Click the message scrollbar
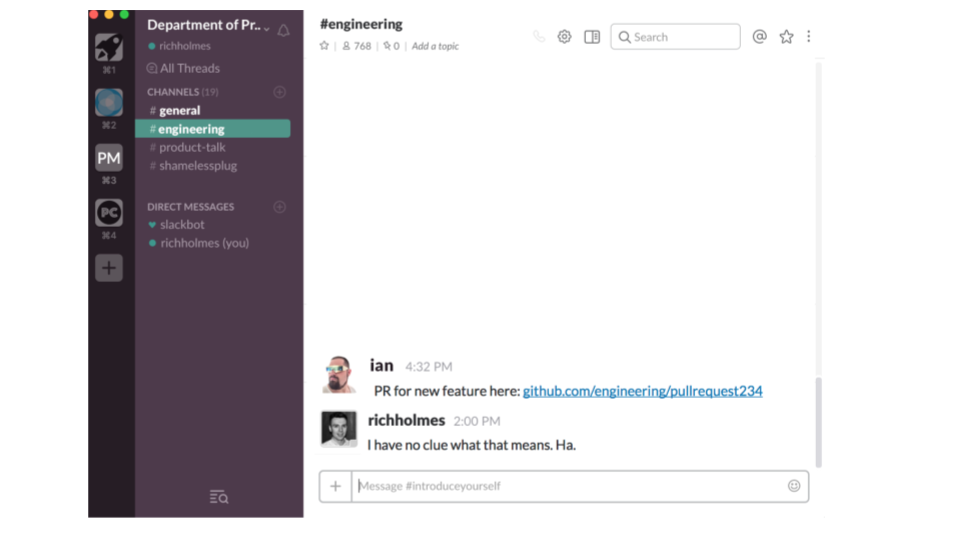960x540 pixels. click(x=819, y=420)
